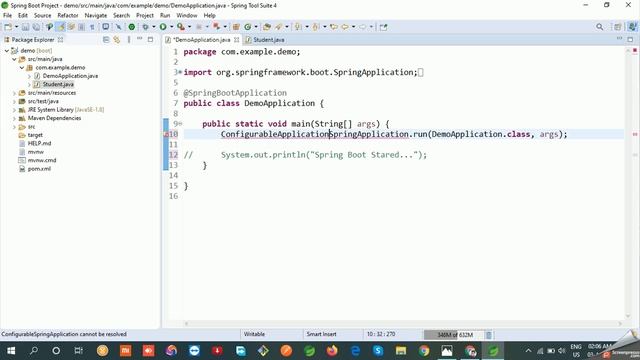Click the Open Type folder icon
Screen dimensions: 640x360
(x=267, y=27)
